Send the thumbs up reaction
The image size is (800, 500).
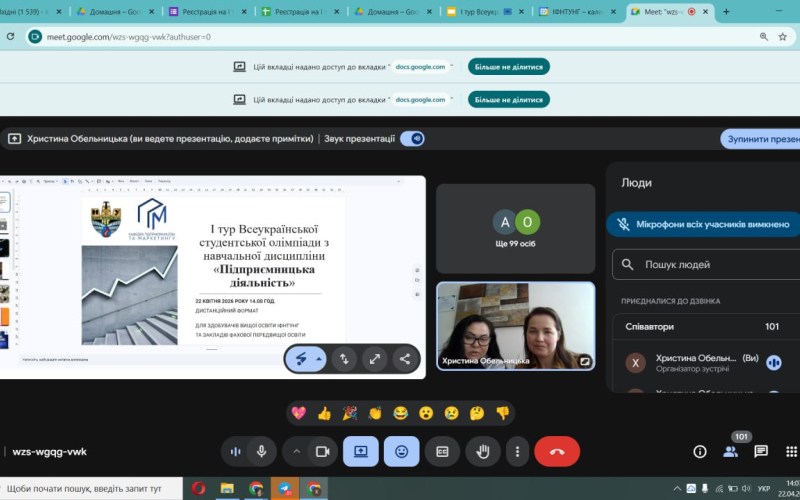pyautogui.click(x=324, y=413)
